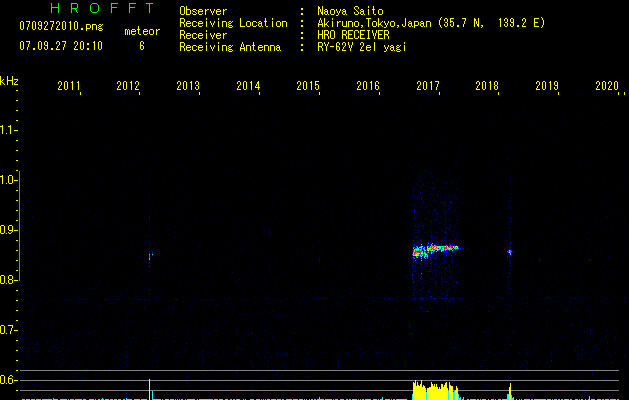
Task: Click the white power spike below 2012
Action: click(x=150, y=388)
